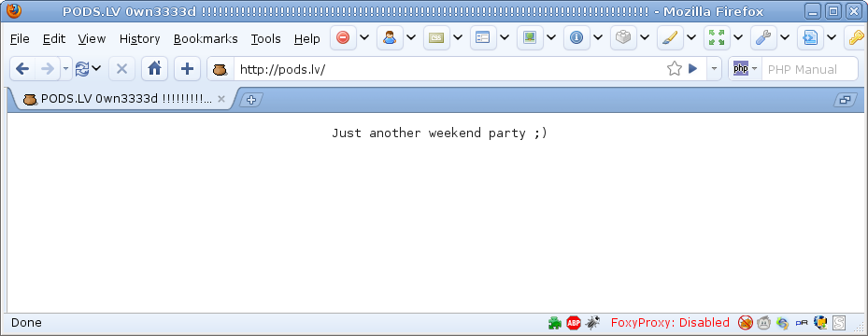
Task: Click the blue-yellow swirl status bar icon
Action: pos(783,322)
